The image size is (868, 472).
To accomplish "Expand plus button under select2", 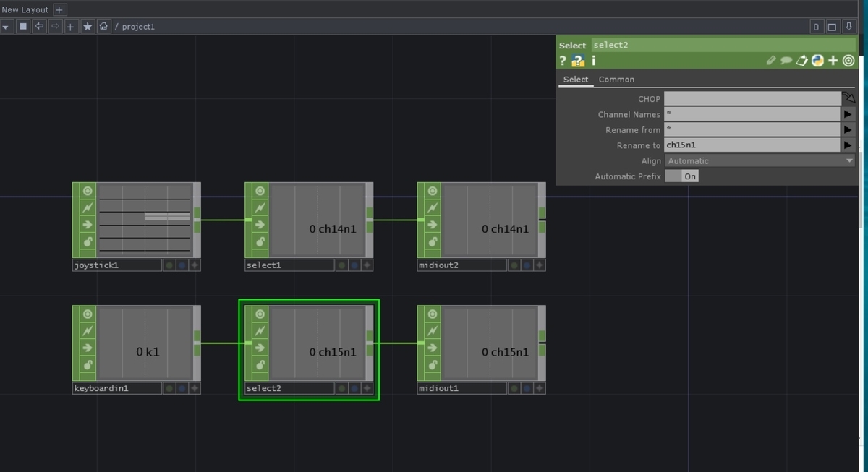I will [367, 388].
